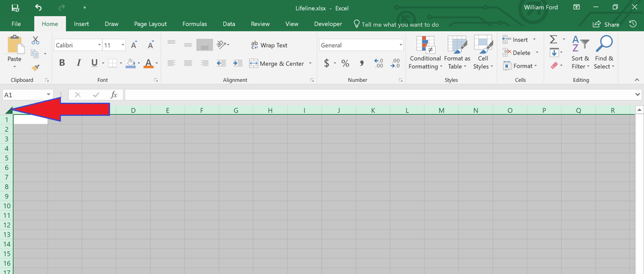Image resolution: width=644 pixels, height=274 pixels.
Task: Click the Format Painter brush icon
Action: pyautogui.click(x=35, y=67)
